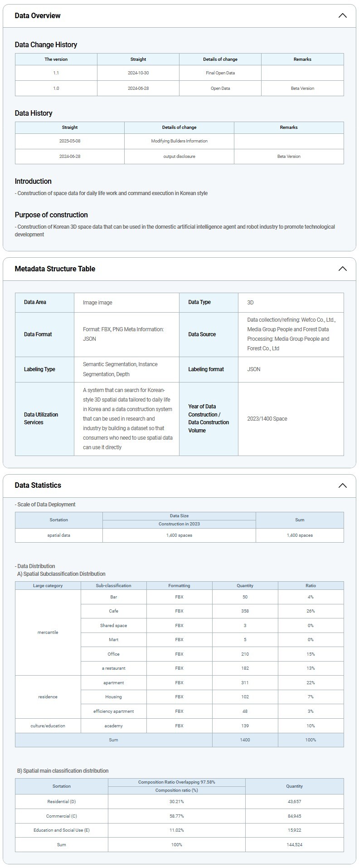This screenshot has width=359, height=868.
Task: Click the 2024-10-30 date cell
Action: click(x=138, y=73)
